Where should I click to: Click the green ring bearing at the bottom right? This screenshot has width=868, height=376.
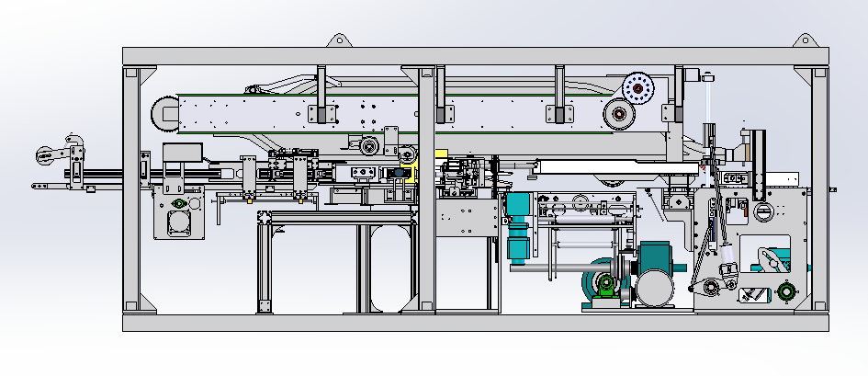click(786, 291)
